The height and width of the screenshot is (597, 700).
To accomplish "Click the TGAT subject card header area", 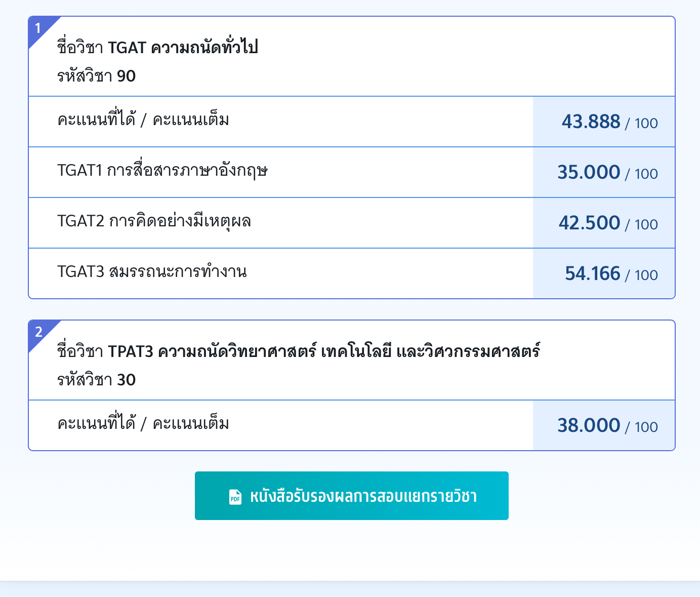I will tap(352, 57).
